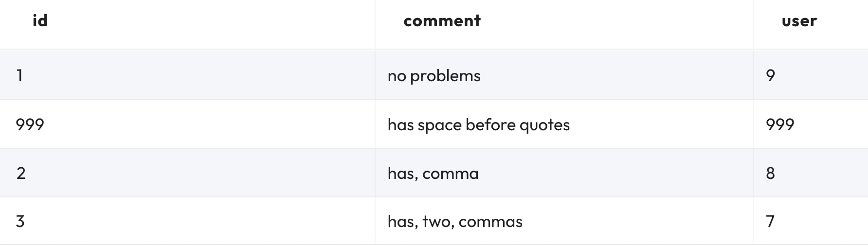
Task: Select the id cell with value 2
Action: point(187,173)
